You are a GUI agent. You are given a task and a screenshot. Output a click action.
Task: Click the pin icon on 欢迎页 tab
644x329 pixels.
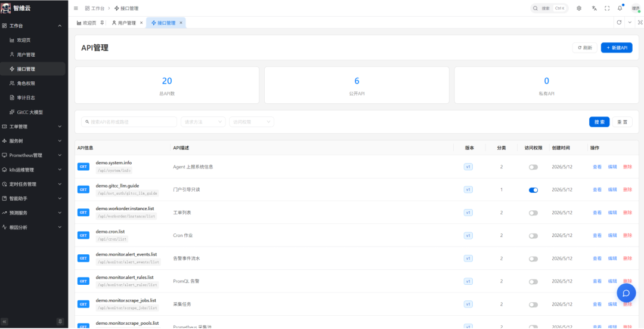coord(103,23)
